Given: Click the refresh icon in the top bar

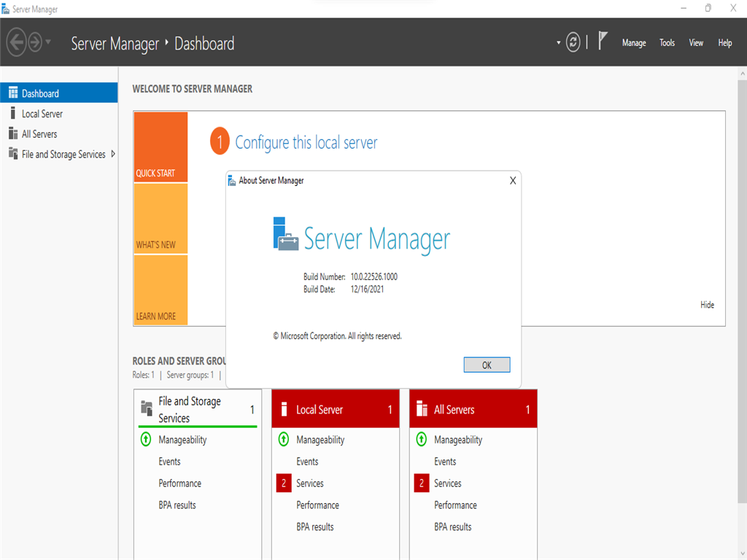Looking at the screenshot, I should coord(573,42).
